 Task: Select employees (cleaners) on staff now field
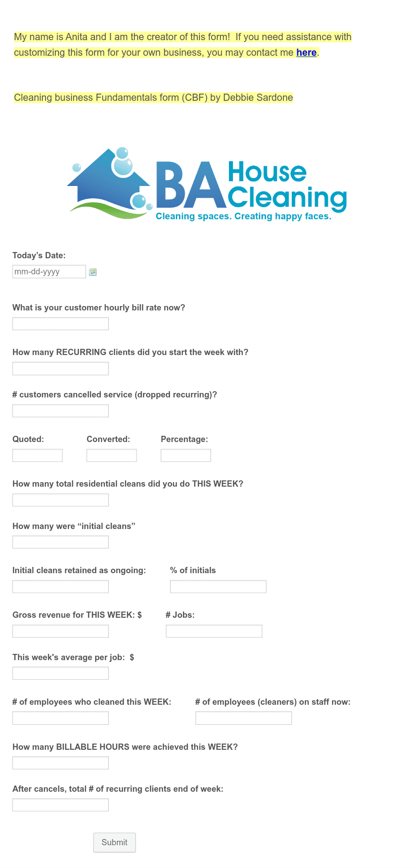click(x=244, y=718)
